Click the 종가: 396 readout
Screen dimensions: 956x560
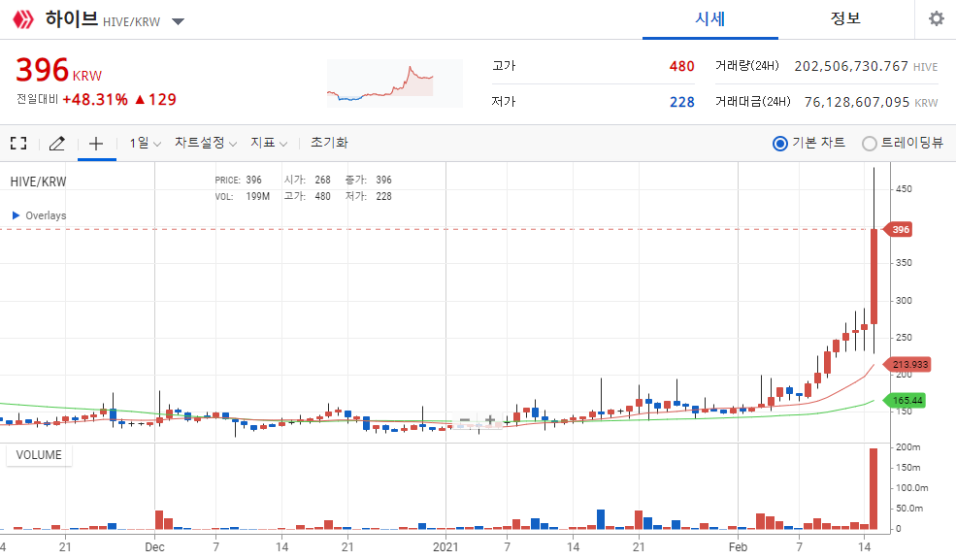368,180
